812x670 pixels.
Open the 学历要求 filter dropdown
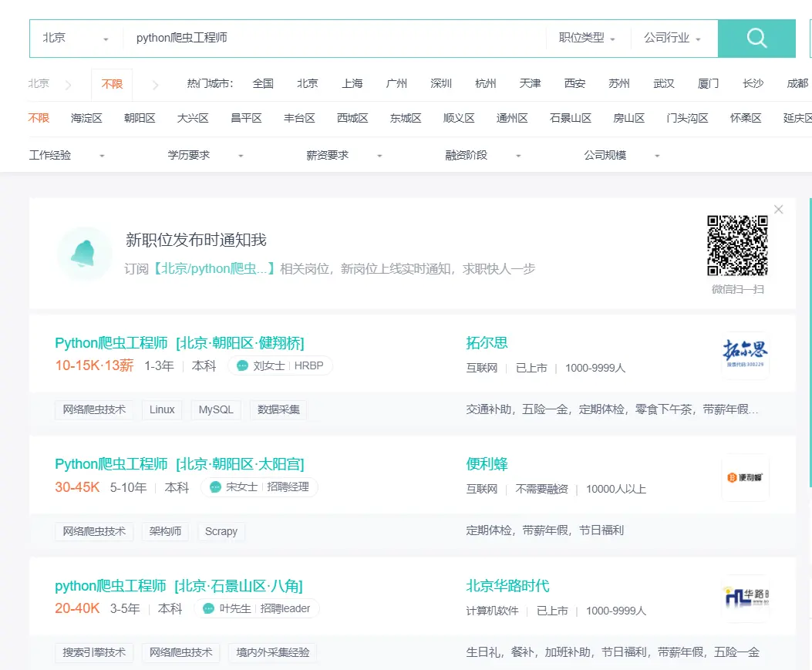pyautogui.click(x=206, y=155)
